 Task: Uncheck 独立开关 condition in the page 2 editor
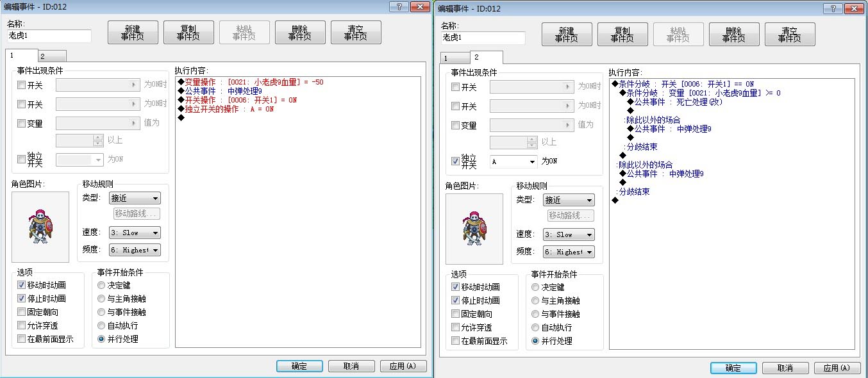click(456, 161)
